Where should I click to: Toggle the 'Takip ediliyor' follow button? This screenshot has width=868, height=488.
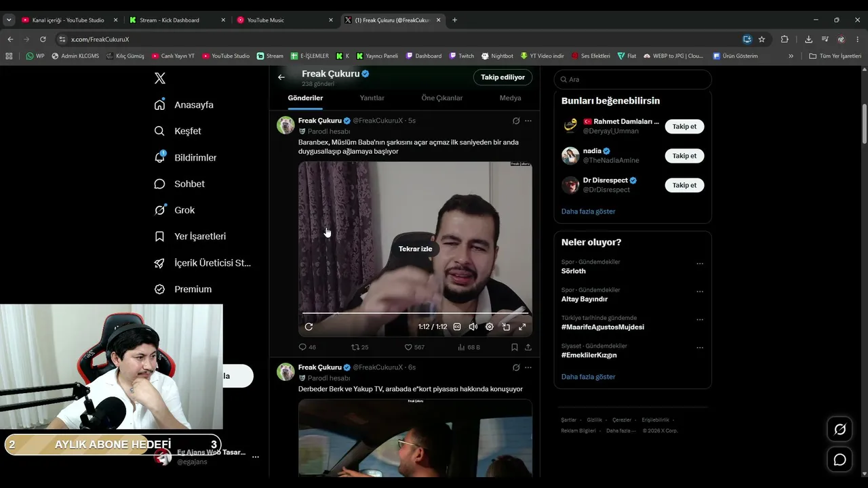click(502, 77)
